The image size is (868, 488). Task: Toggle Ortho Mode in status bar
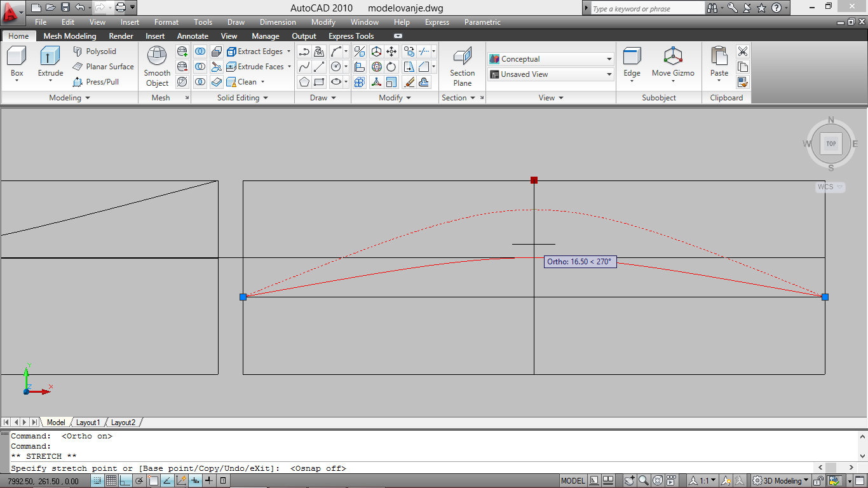[x=125, y=481]
